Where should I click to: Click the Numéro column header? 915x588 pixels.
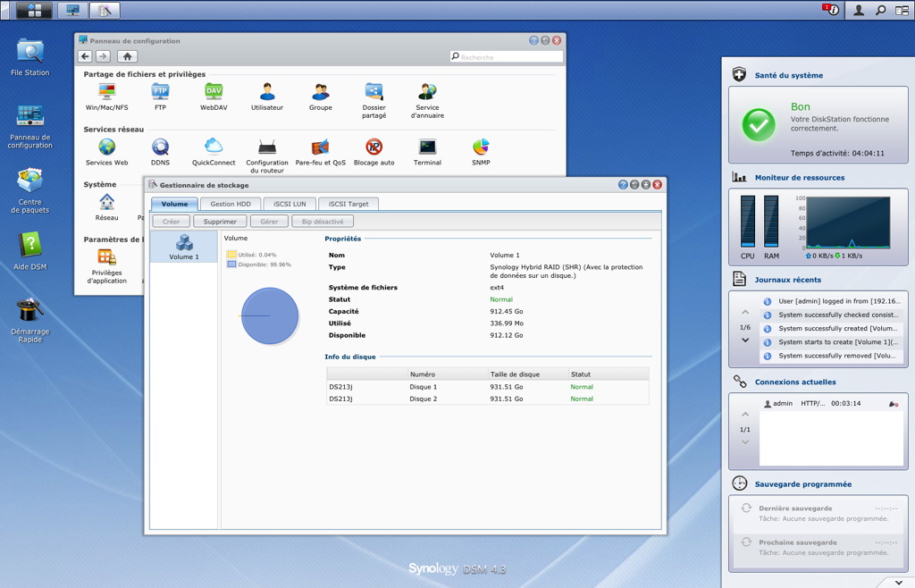(x=448, y=374)
